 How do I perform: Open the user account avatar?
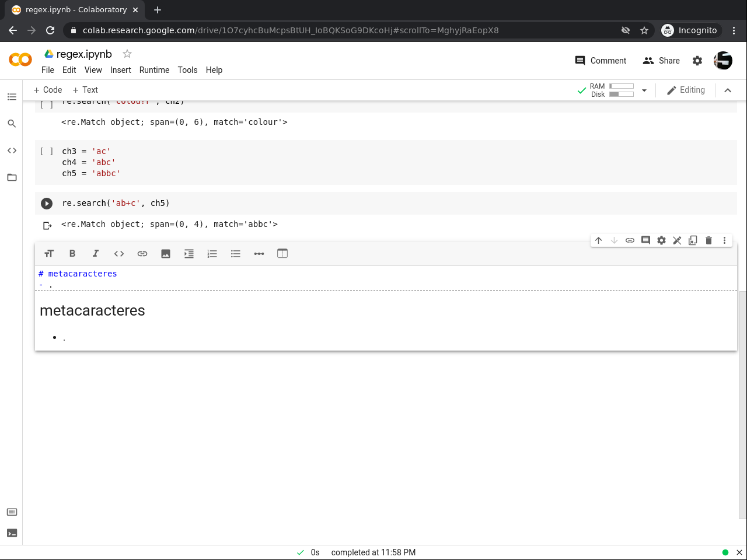click(723, 61)
